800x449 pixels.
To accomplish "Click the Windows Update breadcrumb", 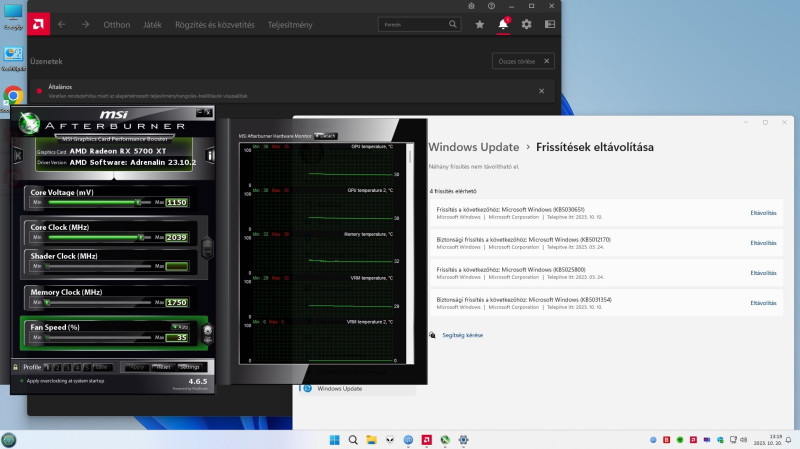I will tap(473, 147).
